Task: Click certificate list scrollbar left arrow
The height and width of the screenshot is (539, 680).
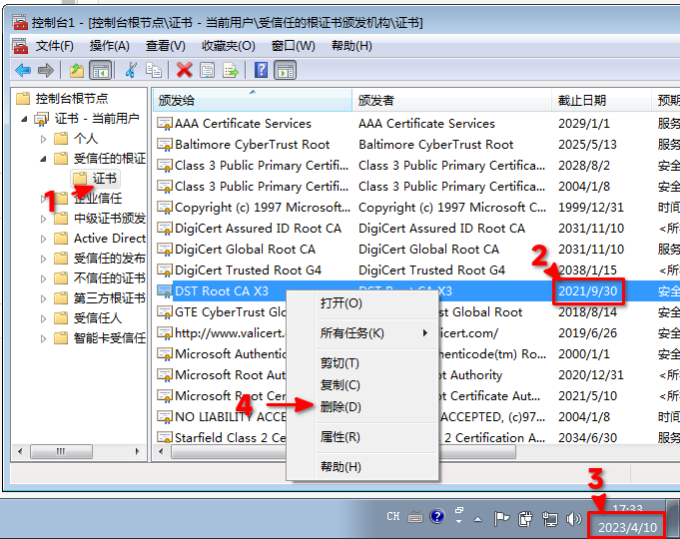Action: (x=161, y=451)
